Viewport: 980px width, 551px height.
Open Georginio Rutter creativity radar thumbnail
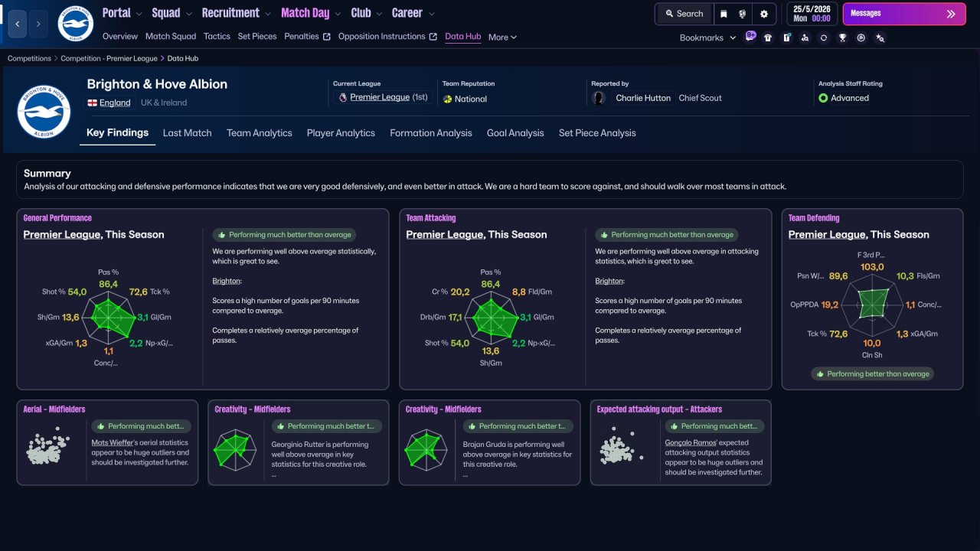[x=236, y=449]
